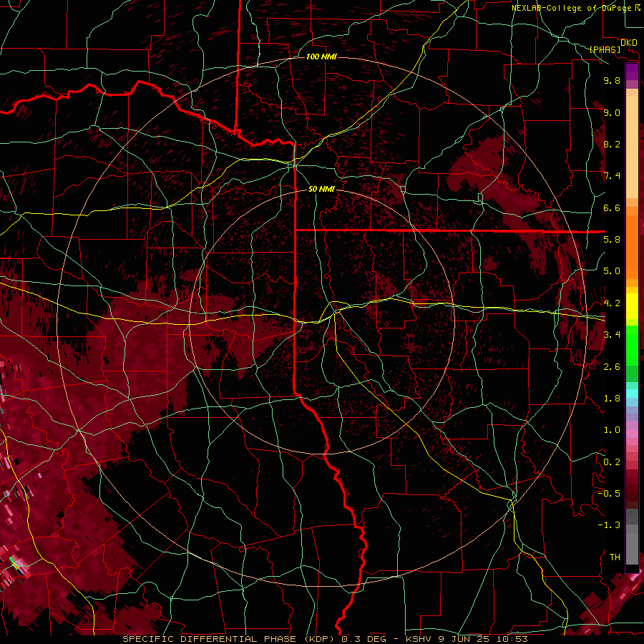Image resolution: width=644 pixels, height=644 pixels.
Task: Click the DKD product label
Action: click(628, 43)
